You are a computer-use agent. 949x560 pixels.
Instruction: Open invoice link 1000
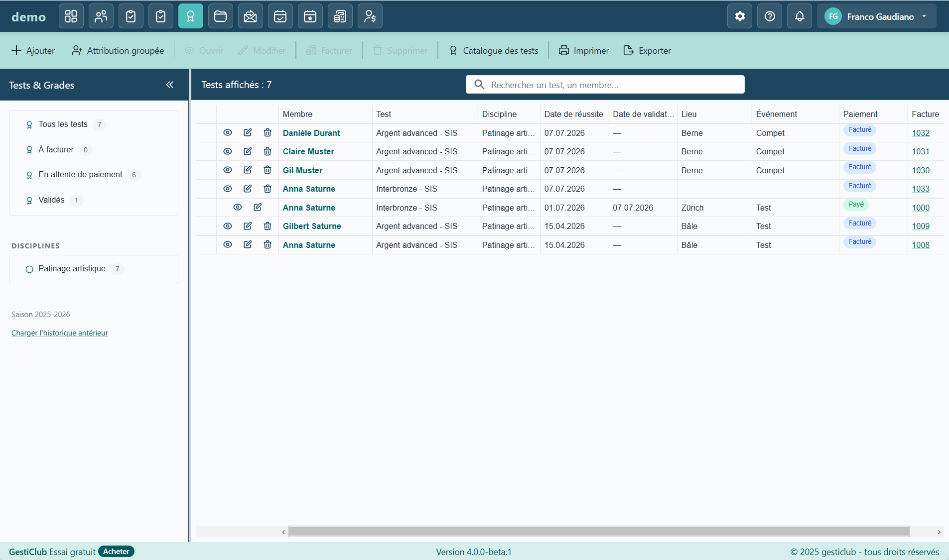[x=921, y=208]
